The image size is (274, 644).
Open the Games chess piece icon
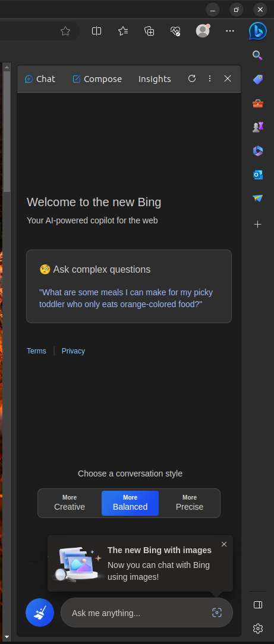click(x=257, y=127)
